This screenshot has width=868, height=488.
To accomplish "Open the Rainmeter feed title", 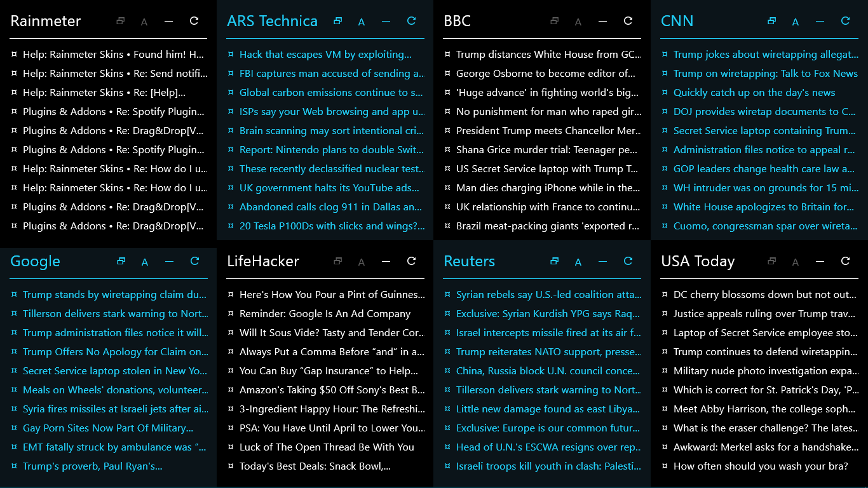I will tap(46, 21).
